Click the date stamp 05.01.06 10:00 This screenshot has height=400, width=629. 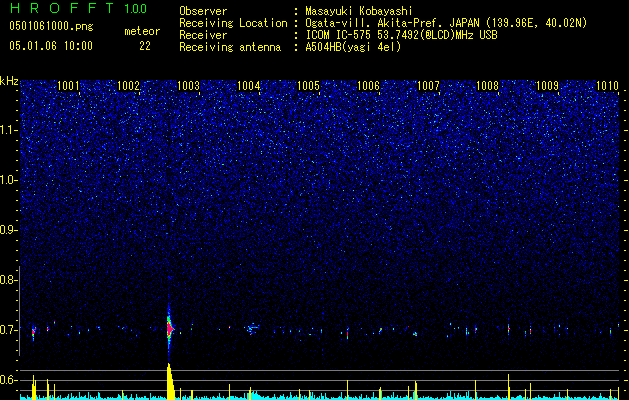pos(51,46)
